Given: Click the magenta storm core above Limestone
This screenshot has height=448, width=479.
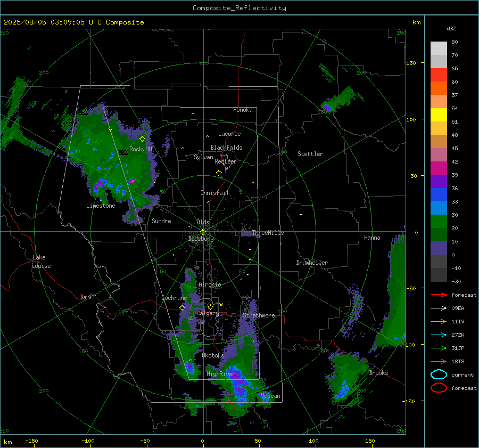Looking at the screenshot, I should pyautogui.click(x=100, y=185).
